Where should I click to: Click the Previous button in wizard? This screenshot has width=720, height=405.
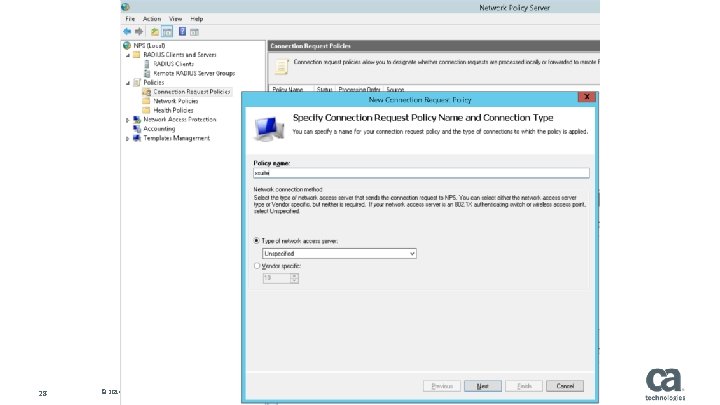[442, 386]
